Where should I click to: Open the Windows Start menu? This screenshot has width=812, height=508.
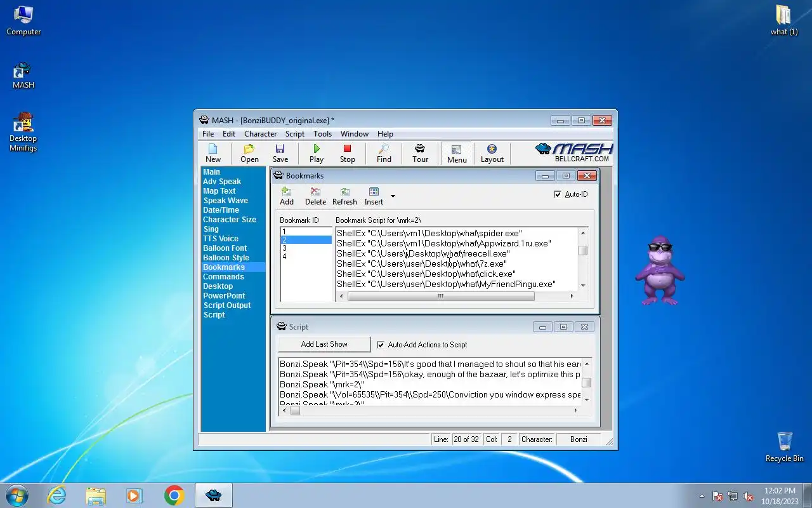(17, 495)
